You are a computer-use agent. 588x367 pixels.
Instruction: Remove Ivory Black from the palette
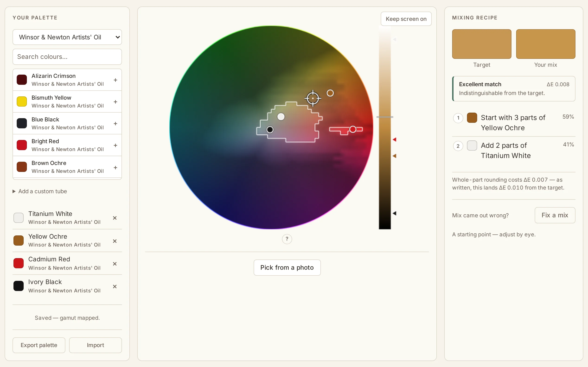coord(115,286)
